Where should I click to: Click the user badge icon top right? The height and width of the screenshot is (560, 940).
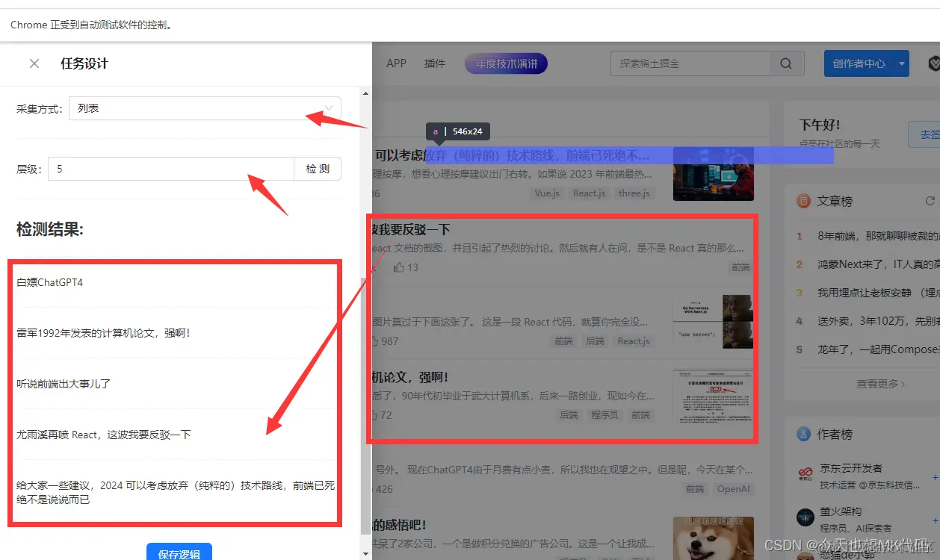click(x=933, y=63)
